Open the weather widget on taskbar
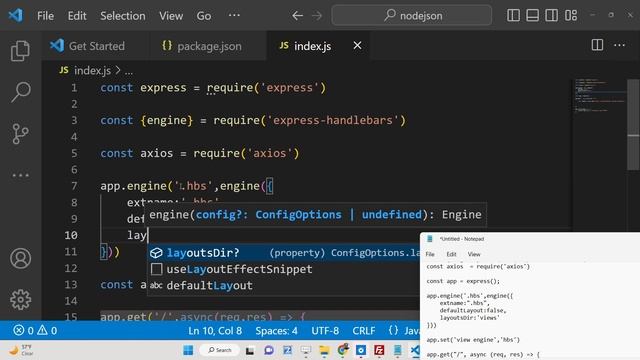This screenshot has width=640, height=360. point(22,350)
